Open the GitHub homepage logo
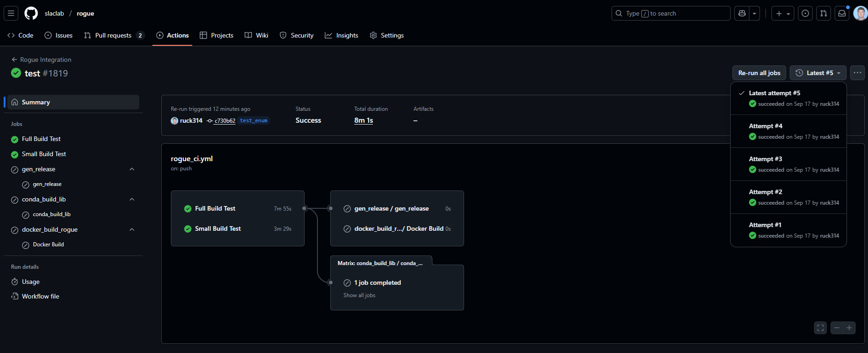 tap(31, 13)
